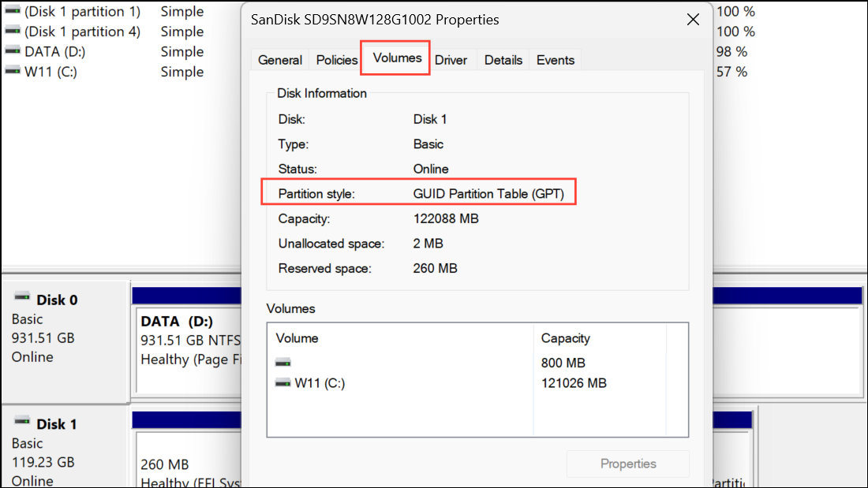The height and width of the screenshot is (488, 868).
Task: Click the drive icon next to (Disk 1 partition 1)
Action: pyautogui.click(x=13, y=10)
